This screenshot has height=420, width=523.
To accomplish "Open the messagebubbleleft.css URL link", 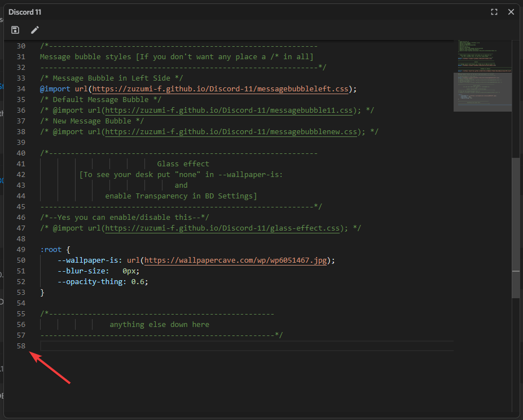I will pyautogui.click(x=220, y=89).
